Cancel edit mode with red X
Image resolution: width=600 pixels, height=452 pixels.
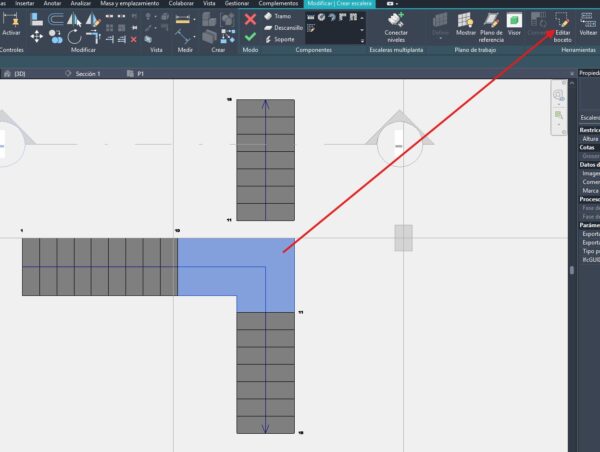click(x=250, y=18)
